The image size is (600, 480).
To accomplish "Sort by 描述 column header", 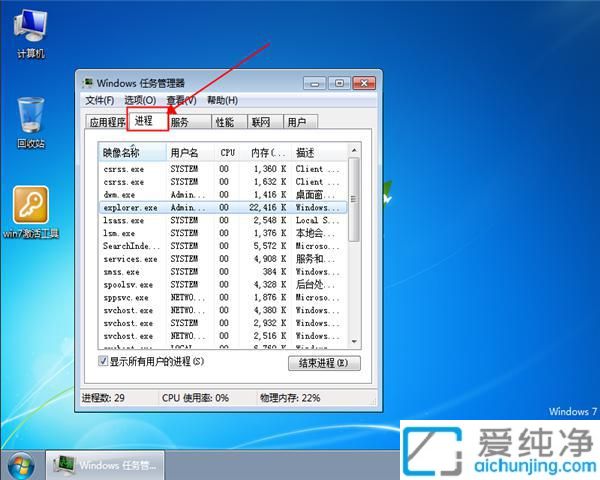I will 319,153.
